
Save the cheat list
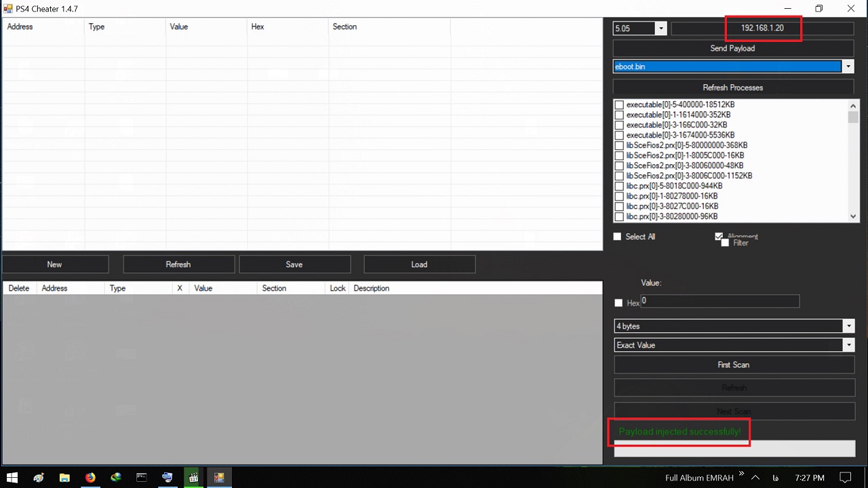294,264
